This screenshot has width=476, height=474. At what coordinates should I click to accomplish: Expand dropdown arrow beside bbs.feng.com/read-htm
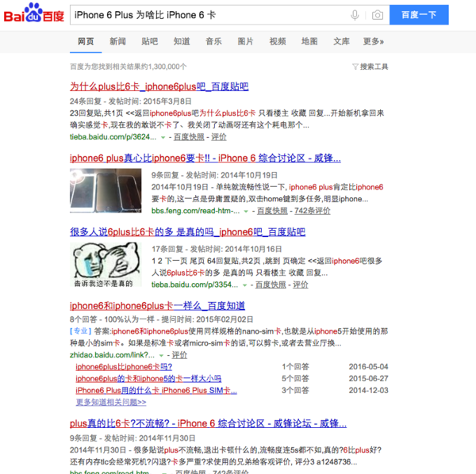point(246,211)
